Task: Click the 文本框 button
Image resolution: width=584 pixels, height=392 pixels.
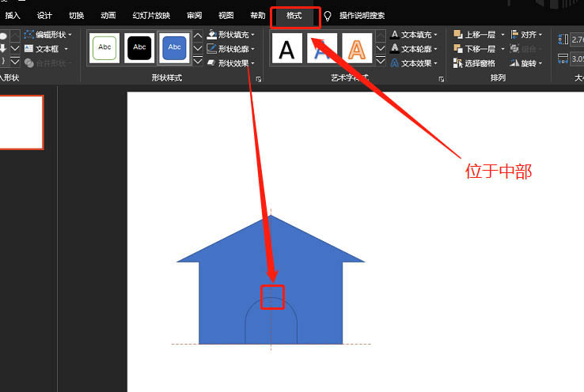Action: click(42, 49)
